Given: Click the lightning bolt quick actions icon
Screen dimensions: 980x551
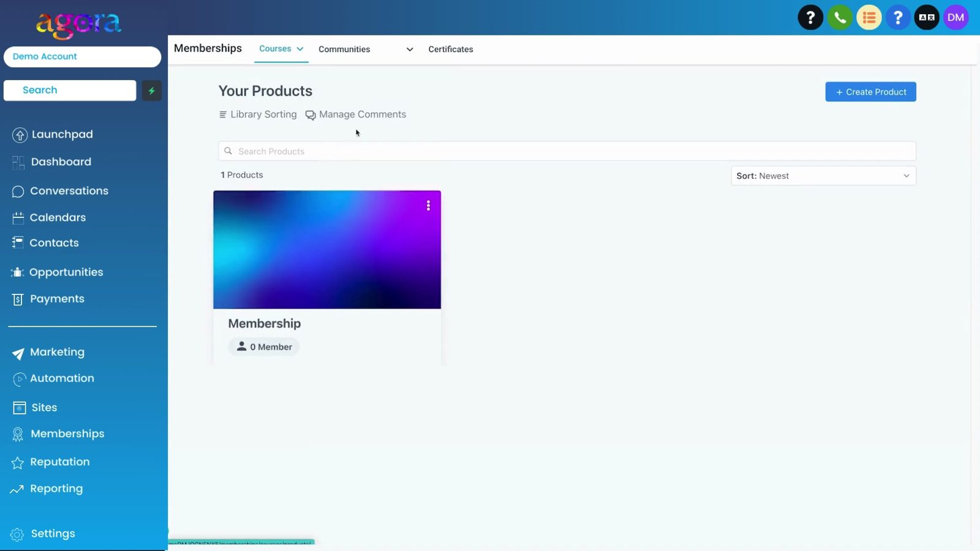Looking at the screenshot, I should pyautogui.click(x=151, y=91).
